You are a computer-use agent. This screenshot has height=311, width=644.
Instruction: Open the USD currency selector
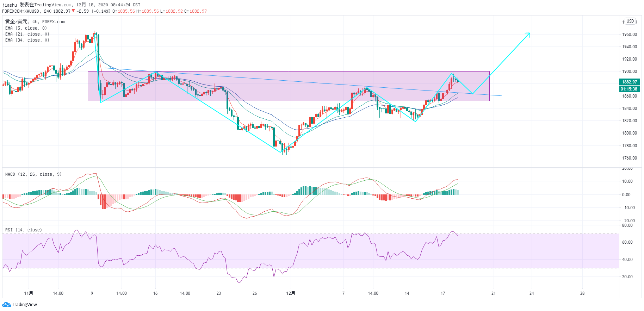(x=630, y=21)
